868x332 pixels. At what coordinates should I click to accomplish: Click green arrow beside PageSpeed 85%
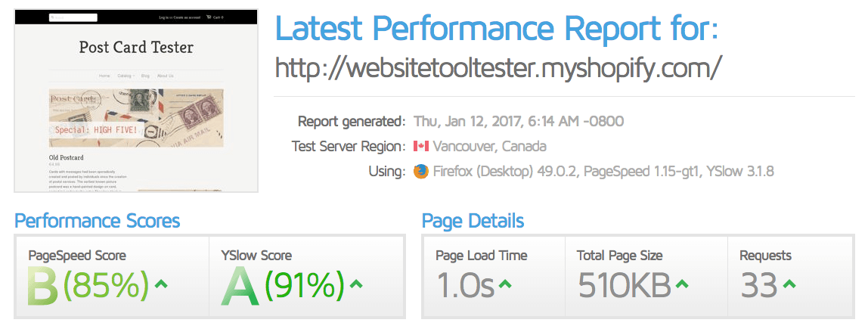(160, 285)
